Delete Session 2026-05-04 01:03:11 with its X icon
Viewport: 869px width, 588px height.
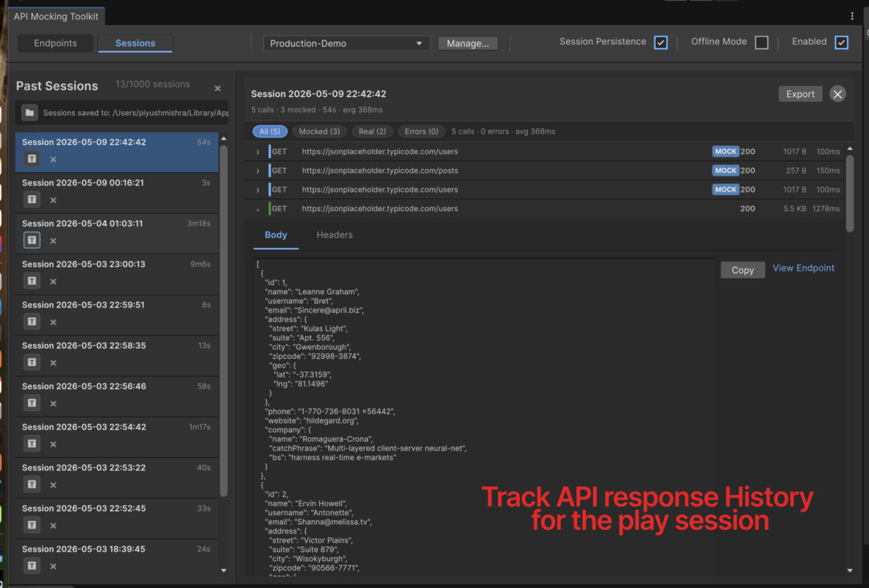(53, 240)
